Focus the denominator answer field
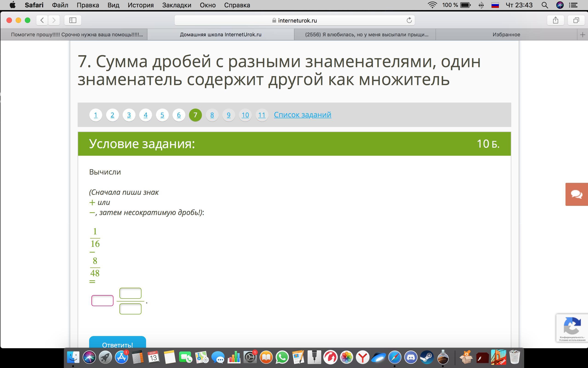 coord(130,309)
